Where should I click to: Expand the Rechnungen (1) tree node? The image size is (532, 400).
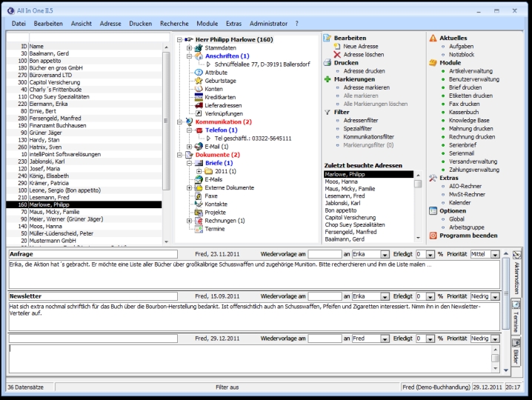click(x=190, y=220)
